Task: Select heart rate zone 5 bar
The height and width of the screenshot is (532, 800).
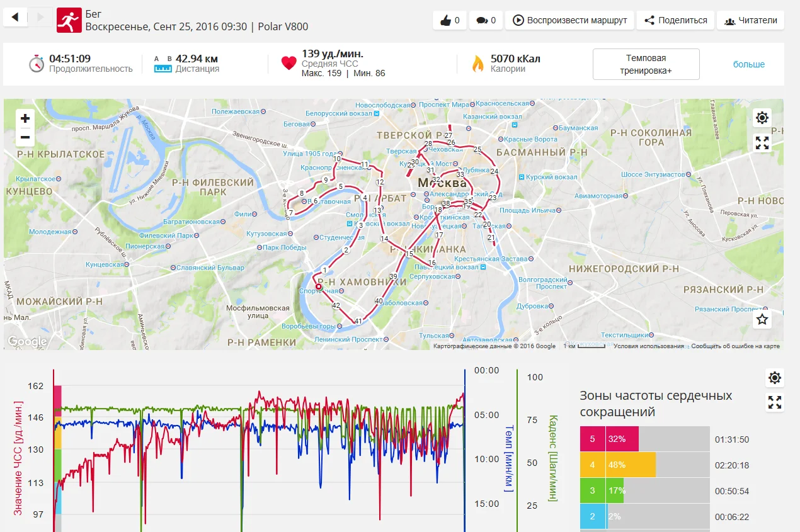Action: 644,439
